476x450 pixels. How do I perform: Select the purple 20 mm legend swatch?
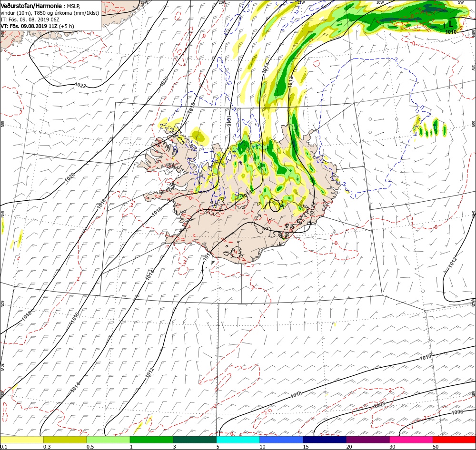368,440
